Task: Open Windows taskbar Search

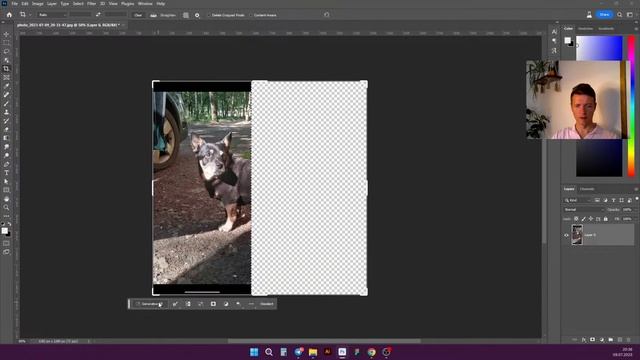Action: point(269,352)
